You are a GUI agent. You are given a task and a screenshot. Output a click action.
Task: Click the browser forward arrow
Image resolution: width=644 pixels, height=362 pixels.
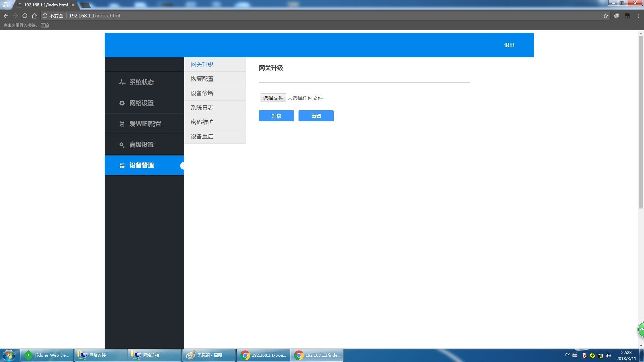[x=15, y=16]
